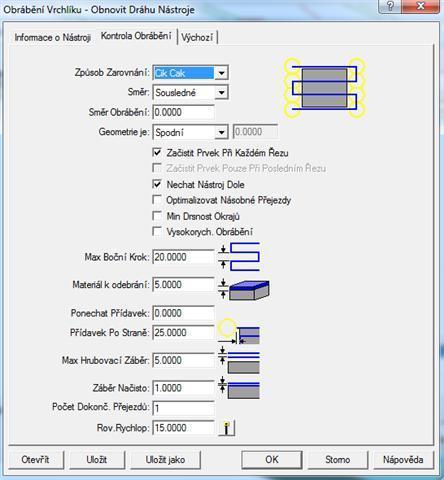Viewport: 444px width, 480px height.
Task: Disable the Nechat Nástroj Dole checkbox
Action: point(157,184)
